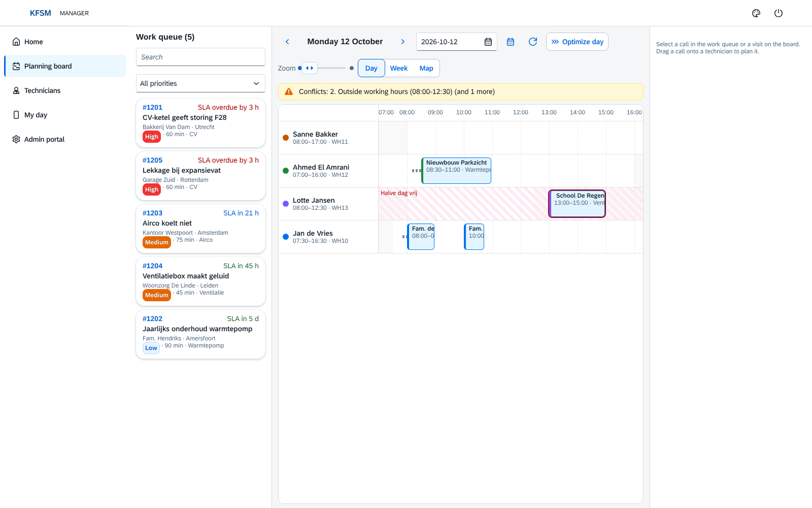The width and height of the screenshot is (812, 508).
Task: Open Technicians page in sidebar
Action: click(65, 90)
